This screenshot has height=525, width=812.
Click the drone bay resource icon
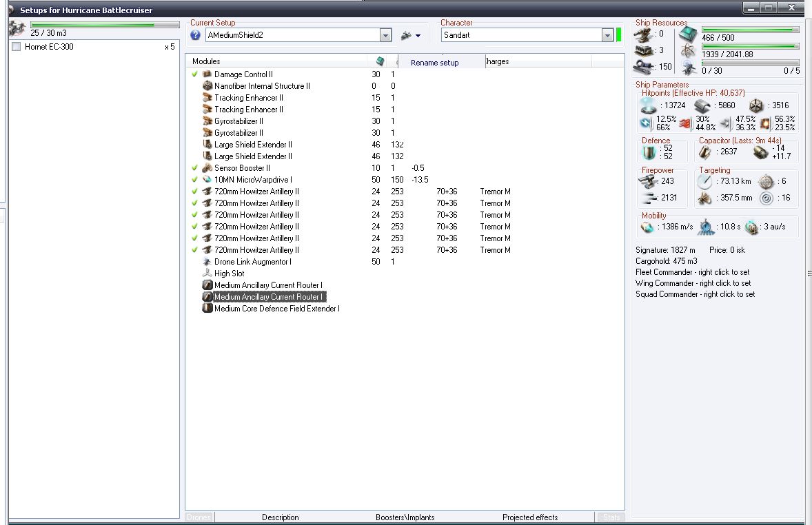tap(688, 68)
